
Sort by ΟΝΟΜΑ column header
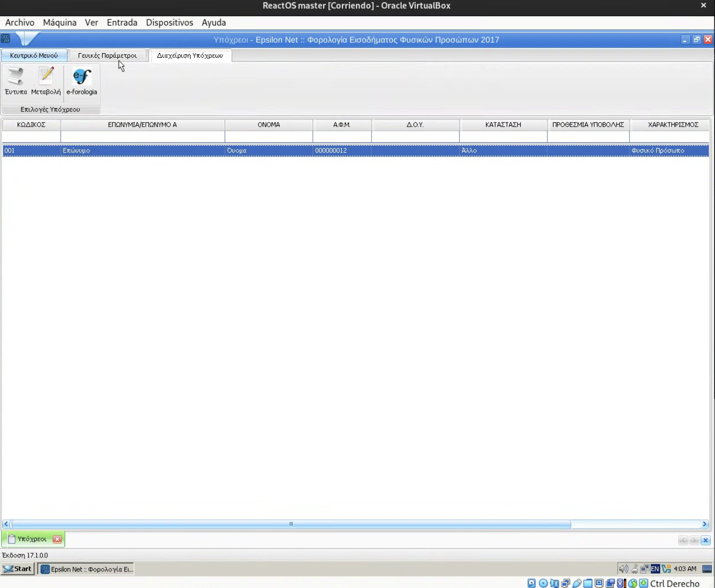coord(269,125)
